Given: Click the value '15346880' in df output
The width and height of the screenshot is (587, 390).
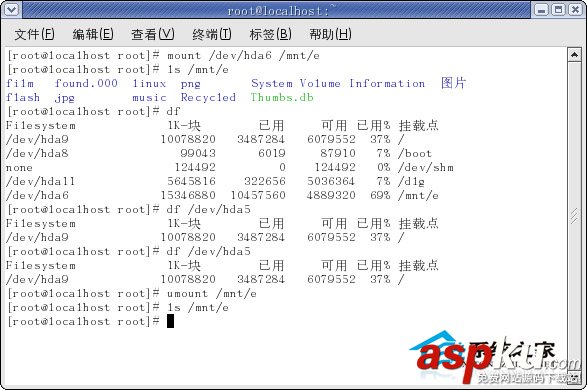Looking at the screenshot, I should pos(188,195).
